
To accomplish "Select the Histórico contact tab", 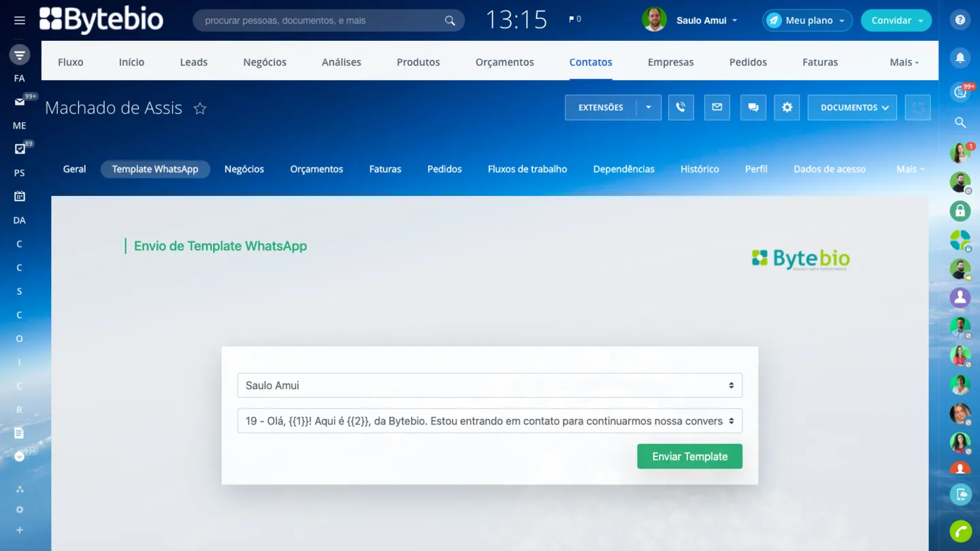I will coord(700,169).
